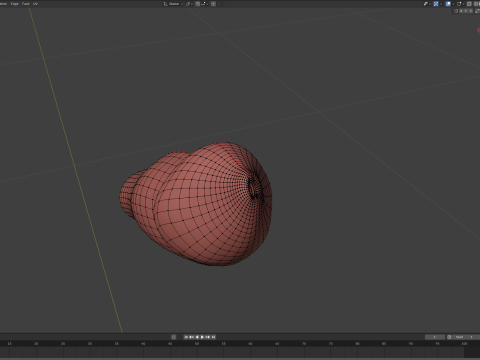This screenshot has width=480, height=360.
Task: Toggle viewport gizmos display
Action: [x=436, y=4]
